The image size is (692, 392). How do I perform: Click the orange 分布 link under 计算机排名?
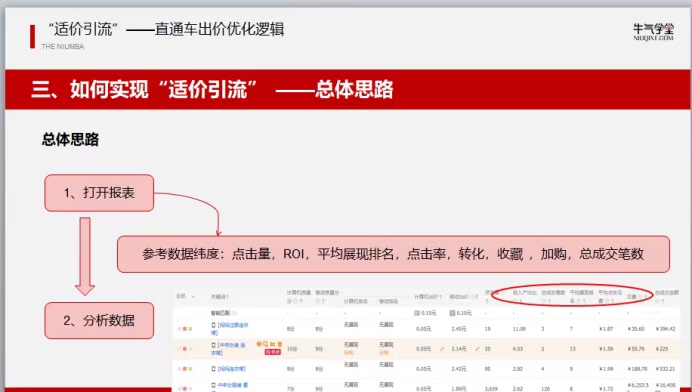(348, 353)
